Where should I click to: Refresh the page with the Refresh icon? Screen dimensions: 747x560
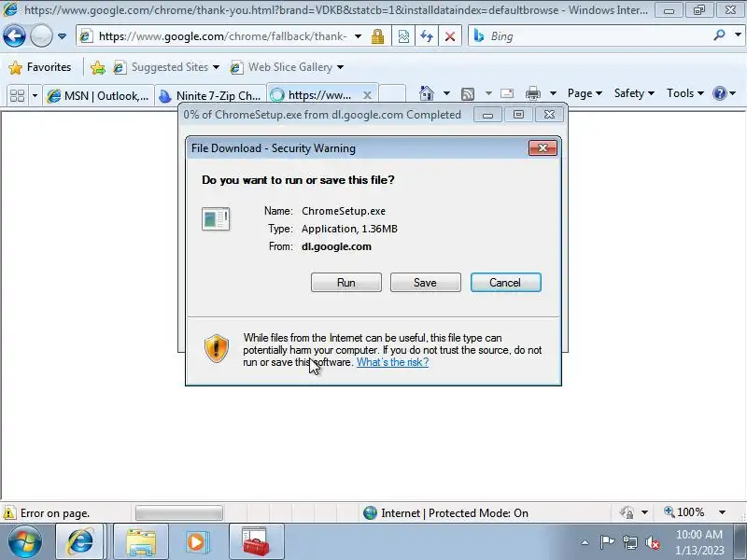pos(427,36)
